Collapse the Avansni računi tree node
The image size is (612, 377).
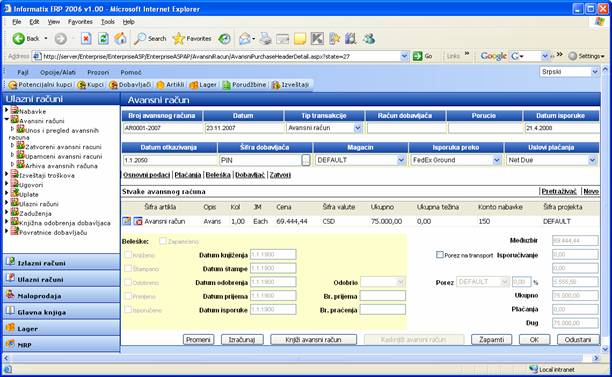point(6,119)
